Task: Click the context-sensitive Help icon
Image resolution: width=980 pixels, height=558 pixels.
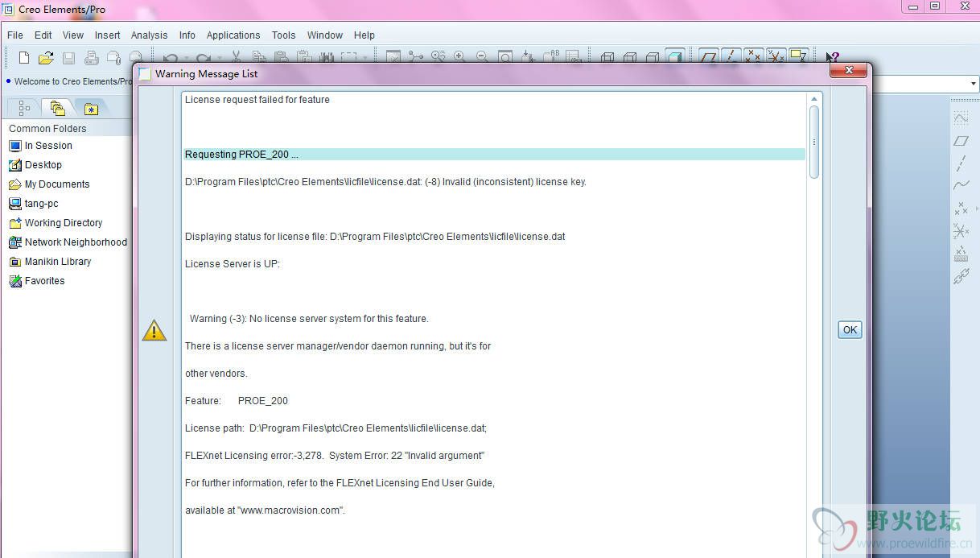Action: (x=832, y=57)
